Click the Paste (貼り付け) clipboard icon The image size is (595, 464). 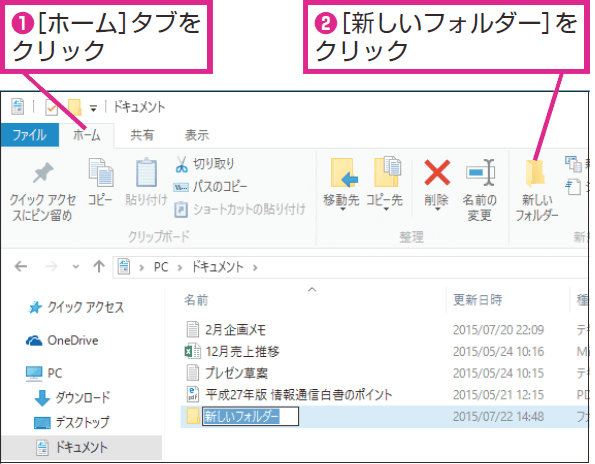(x=146, y=172)
